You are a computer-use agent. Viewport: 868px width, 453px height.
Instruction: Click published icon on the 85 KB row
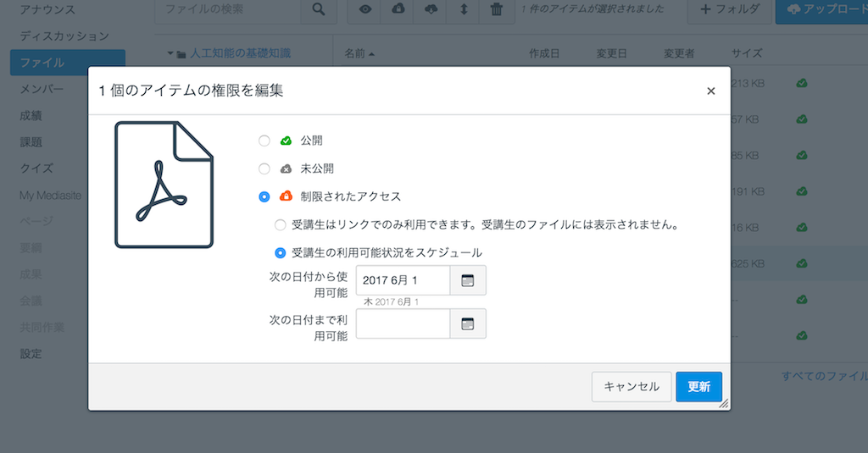tap(802, 156)
